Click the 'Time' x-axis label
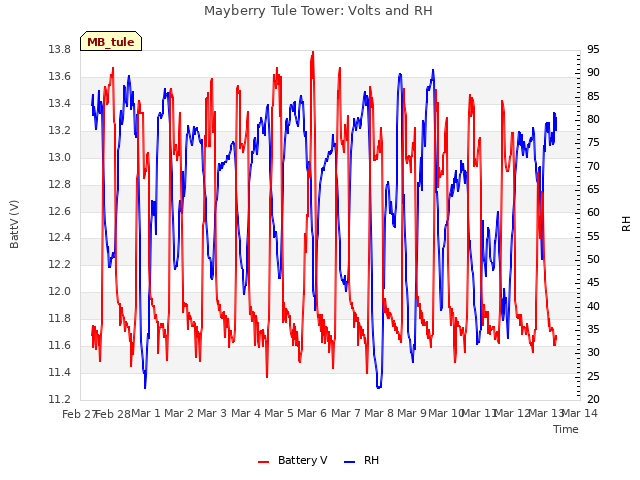The height and width of the screenshot is (480, 640). pyautogui.click(x=566, y=429)
